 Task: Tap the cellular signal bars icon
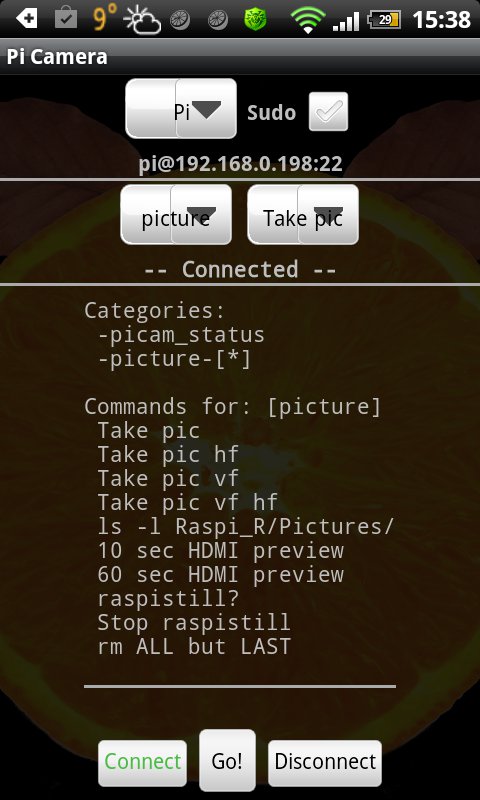(x=346, y=21)
